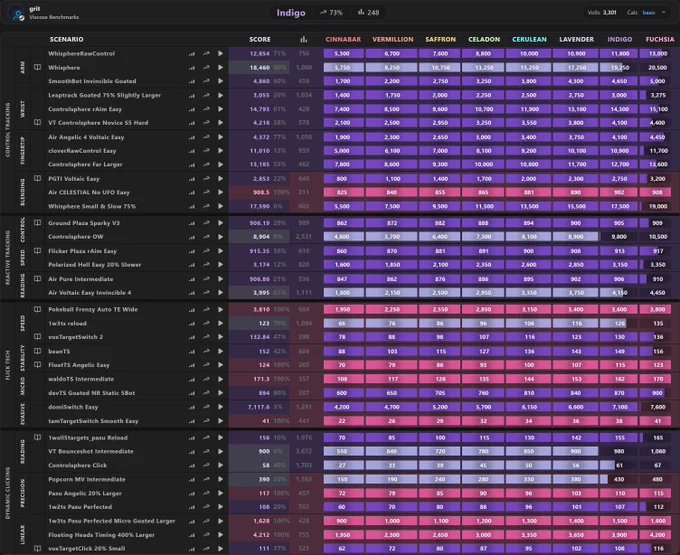Viewport: 680px width, 555px height.
Task: Select the CERULEAN rank column header
Action: click(530, 39)
